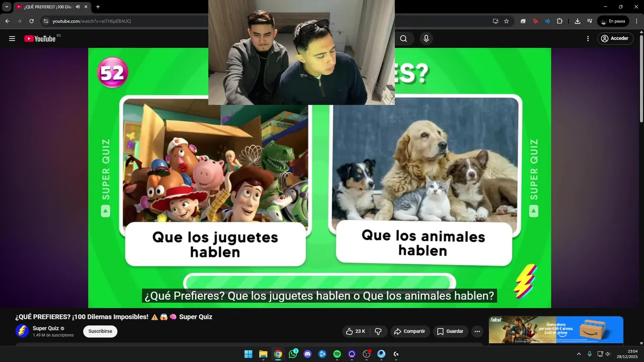Image resolution: width=644 pixels, height=362 pixels.
Task: View site information icon in address bar
Action: 46,21
